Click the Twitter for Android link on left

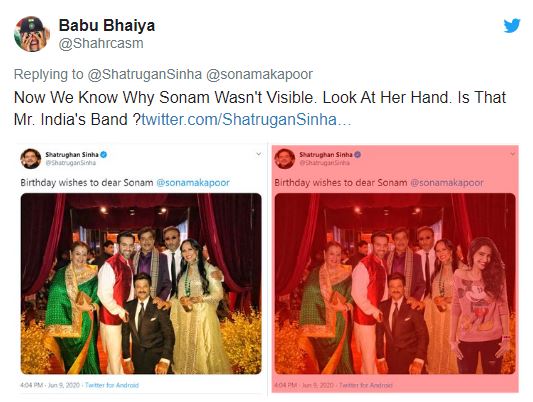coord(112,385)
